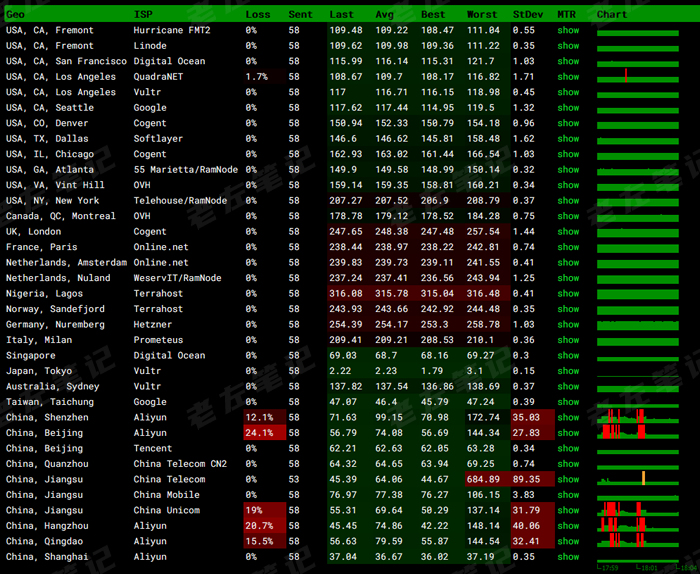Show MTR for Chicago Cogent row
Image resolution: width=700 pixels, height=574 pixels.
click(568, 154)
